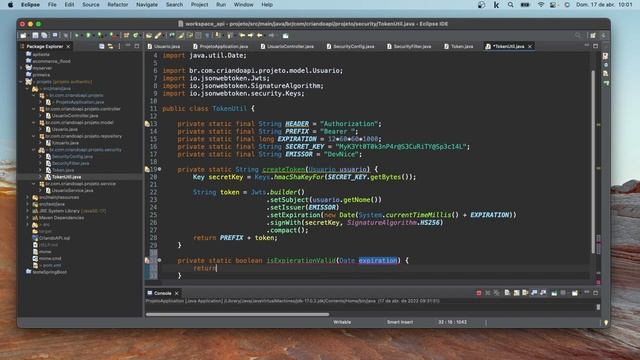The height and width of the screenshot is (360, 640).
Task: Click the Remove Launch X icon in Console
Action: pyautogui.click(x=487, y=293)
